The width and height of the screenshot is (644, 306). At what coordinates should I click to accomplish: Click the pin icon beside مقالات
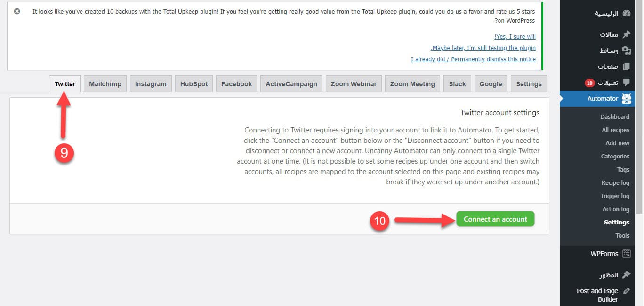click(626, 34)
